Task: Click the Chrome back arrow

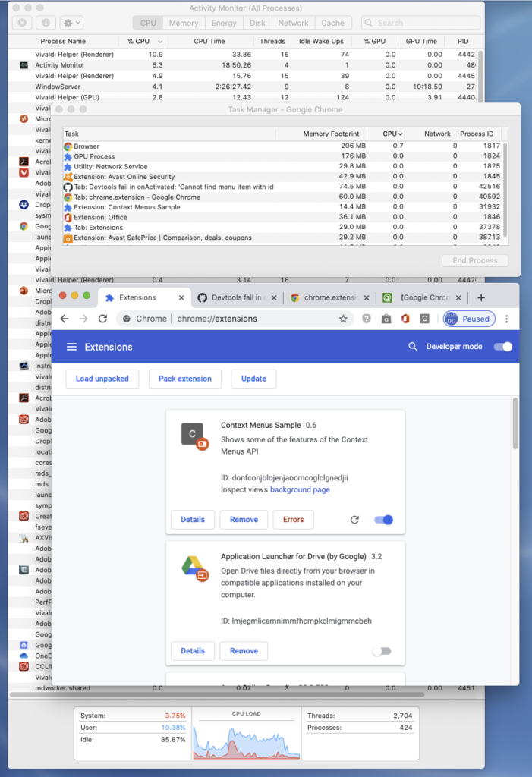Action: click(x=65, y=319)
